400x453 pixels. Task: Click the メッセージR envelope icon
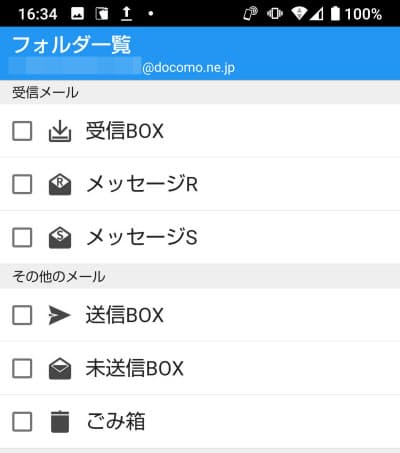point(60,184)
